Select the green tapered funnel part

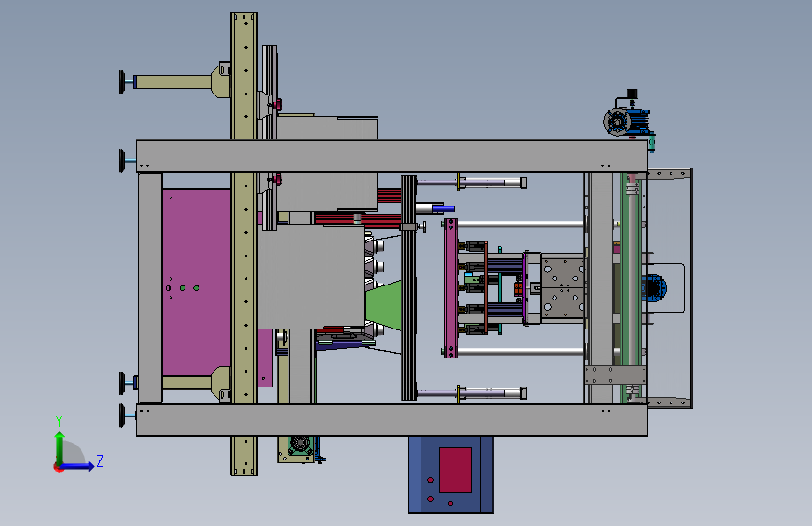[x=384, y=305]
